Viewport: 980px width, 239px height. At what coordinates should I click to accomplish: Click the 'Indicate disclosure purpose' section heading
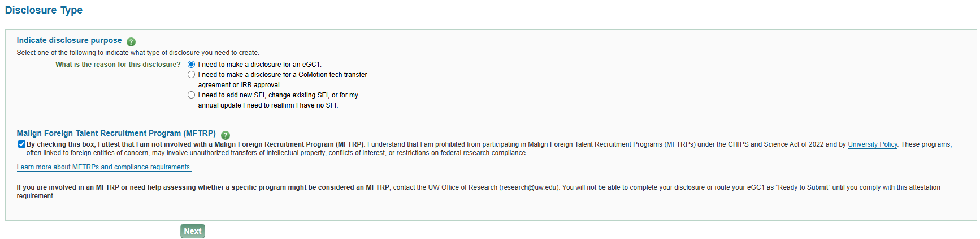(x=69, y=40)
